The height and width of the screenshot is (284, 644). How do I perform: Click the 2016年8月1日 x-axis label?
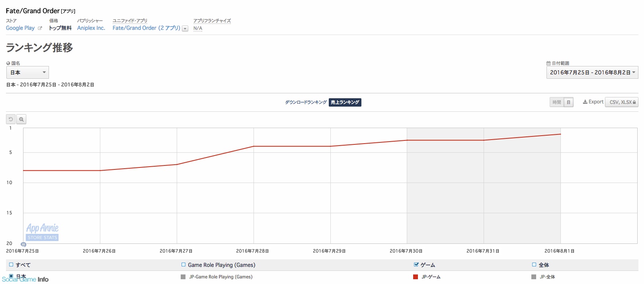pos(559,251)
